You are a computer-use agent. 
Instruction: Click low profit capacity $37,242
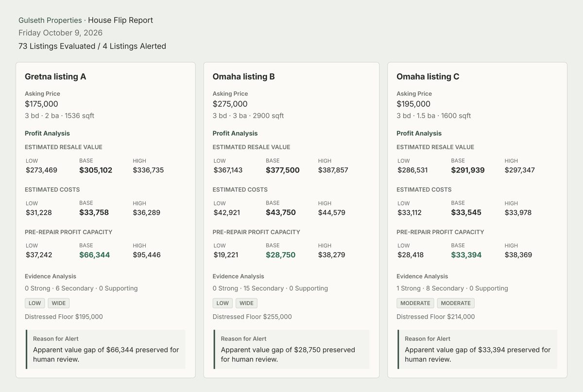[x=39, y=255]
